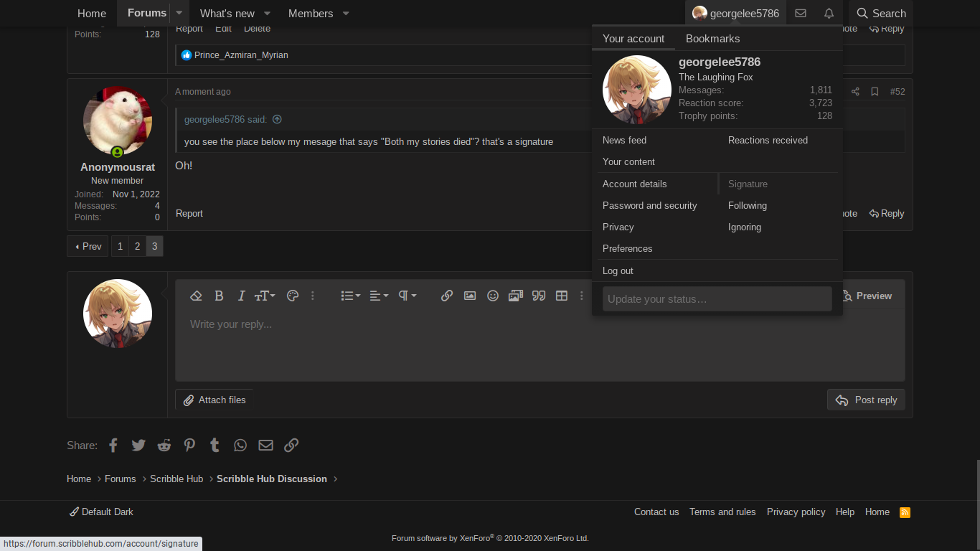Open the Scribble Hub Discussion breadcrumb link

pos(271,479)
